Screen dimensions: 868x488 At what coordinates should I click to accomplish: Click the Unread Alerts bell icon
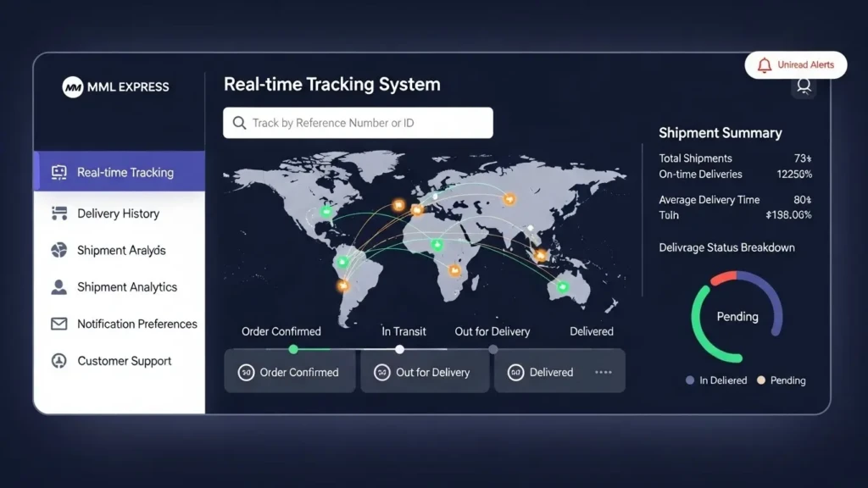coord(765,65)
